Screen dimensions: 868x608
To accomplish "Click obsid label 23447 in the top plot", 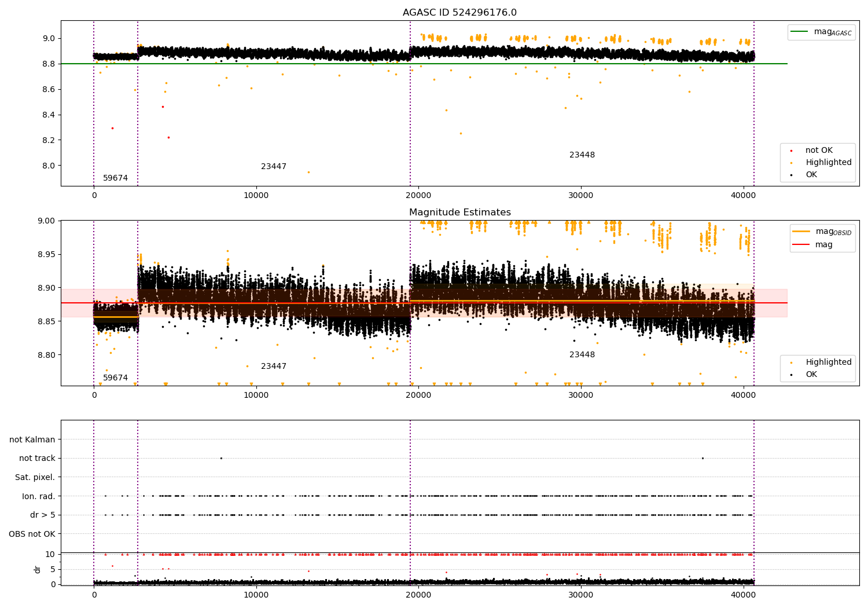I will click(274, 167).
